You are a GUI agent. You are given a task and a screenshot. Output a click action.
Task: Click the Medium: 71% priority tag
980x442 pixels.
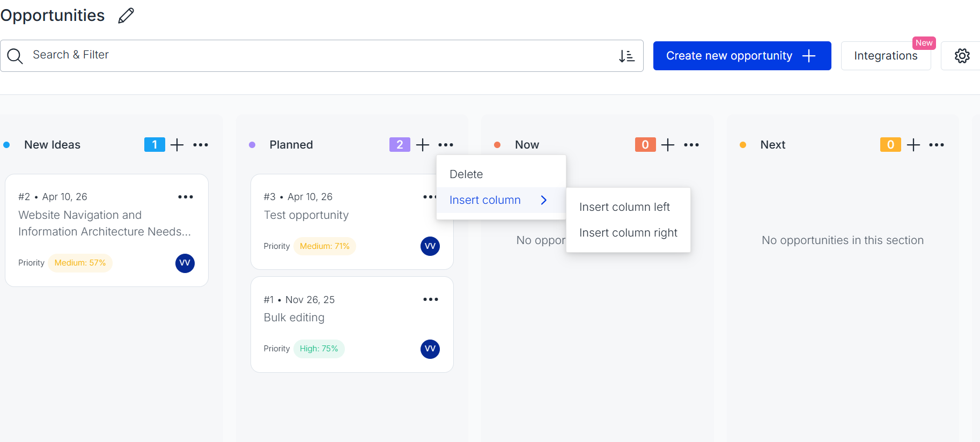[325, 246]
